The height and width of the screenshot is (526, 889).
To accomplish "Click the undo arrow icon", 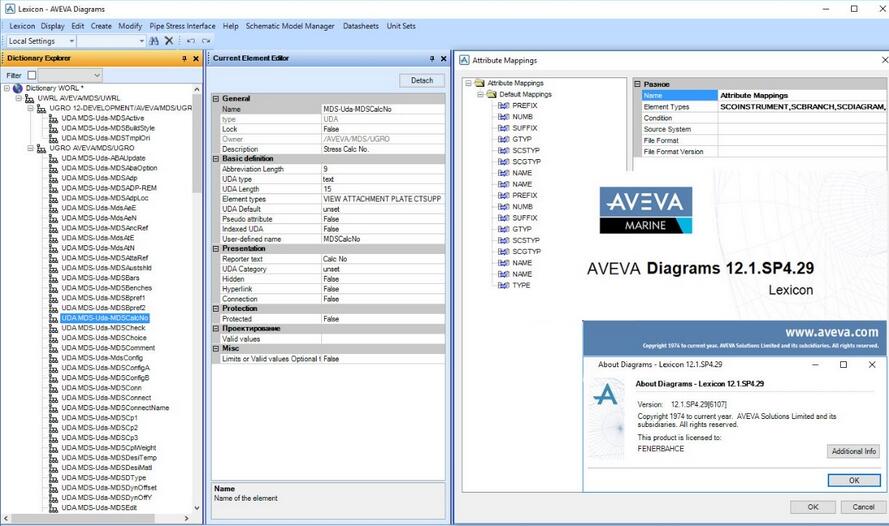I will tap(191, 41).
